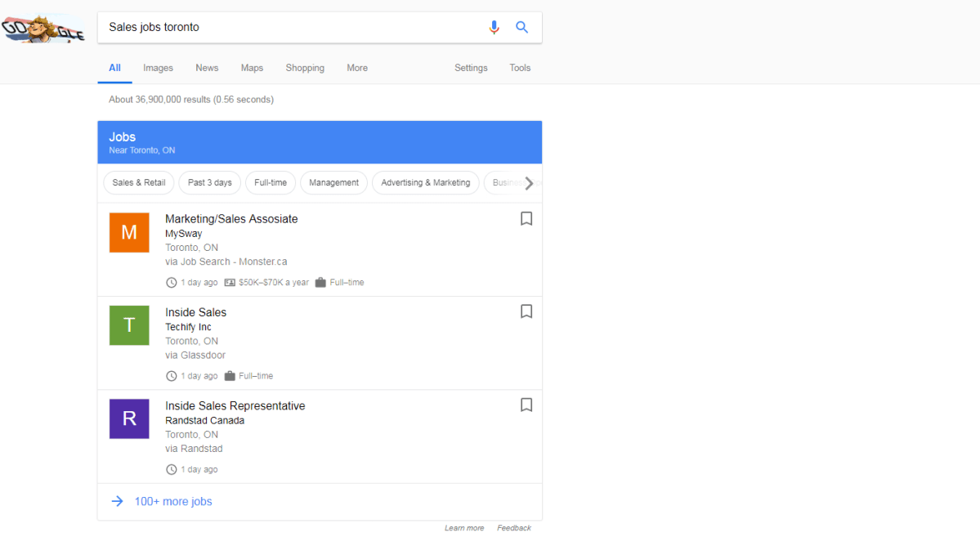Click the MySway company name

point(184,234)
